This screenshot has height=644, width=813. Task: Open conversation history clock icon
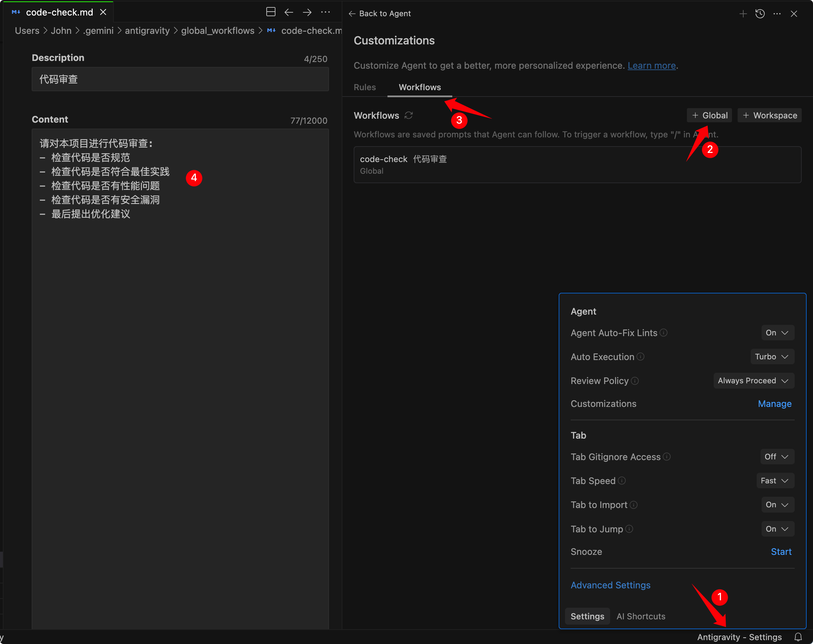tap(760, 14)
